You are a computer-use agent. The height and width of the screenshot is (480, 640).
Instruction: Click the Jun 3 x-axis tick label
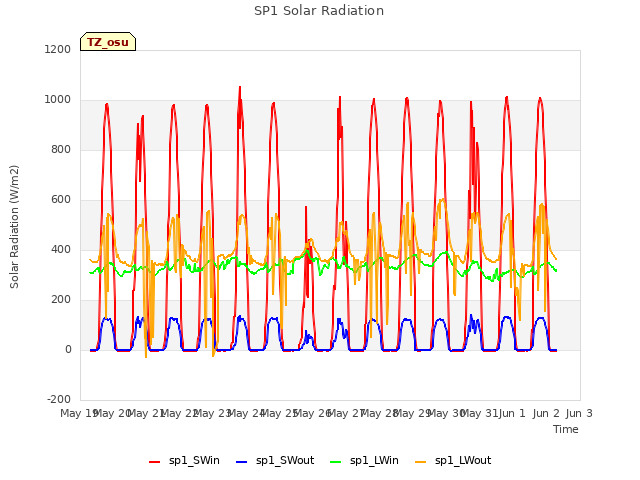(579, 413)
